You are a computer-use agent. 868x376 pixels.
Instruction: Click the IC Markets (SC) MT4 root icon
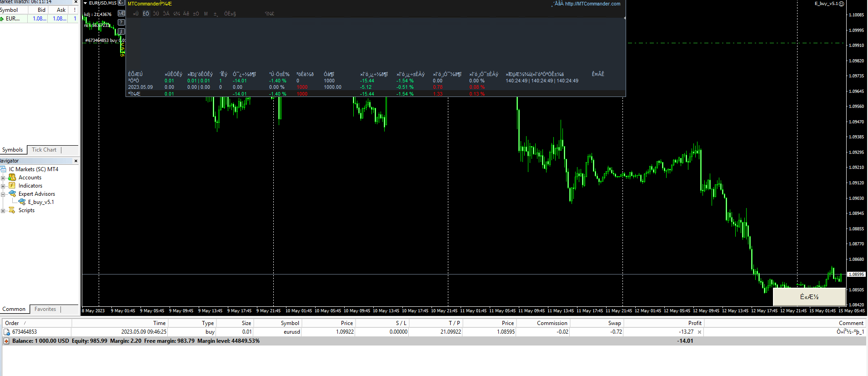[x=3, y=169]
